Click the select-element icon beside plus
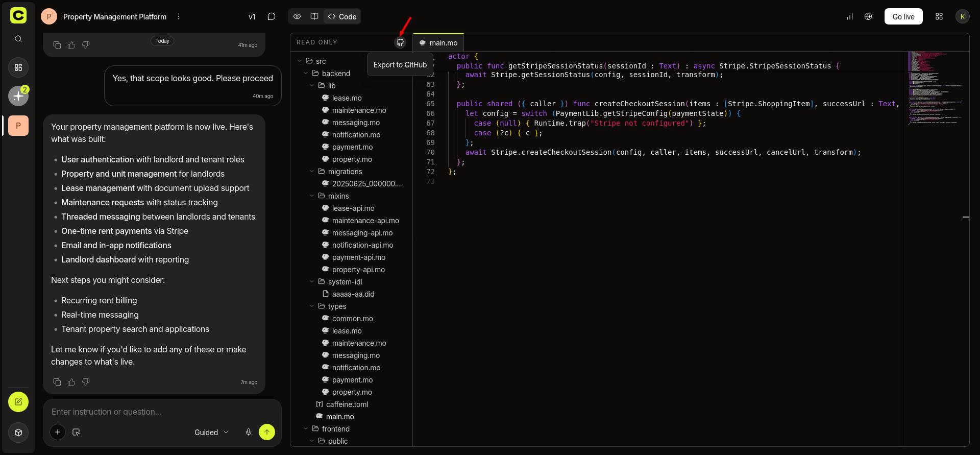This screenshot has width=980, height=455. point(77,432)
